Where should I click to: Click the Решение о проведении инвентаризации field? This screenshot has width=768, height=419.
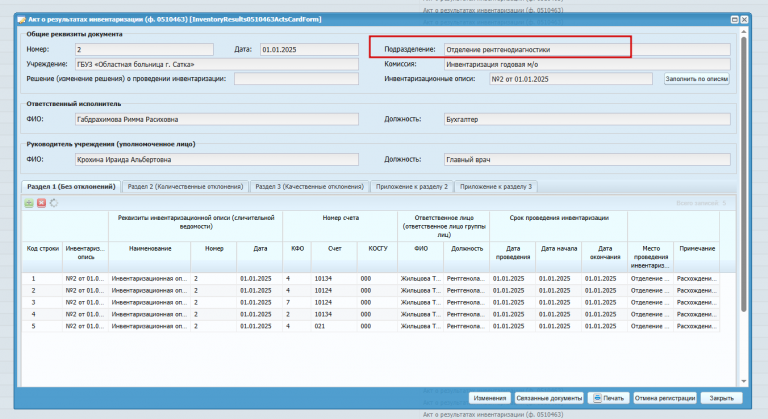click(x=296, y=79)
